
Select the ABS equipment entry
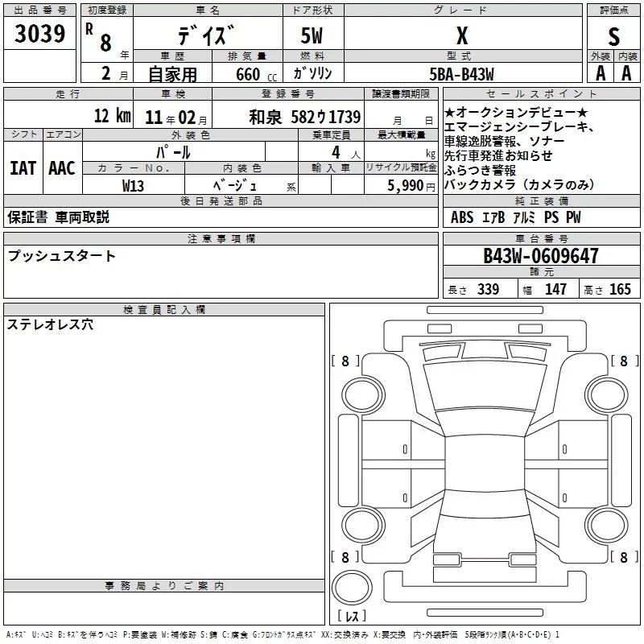tap(462, 217)
